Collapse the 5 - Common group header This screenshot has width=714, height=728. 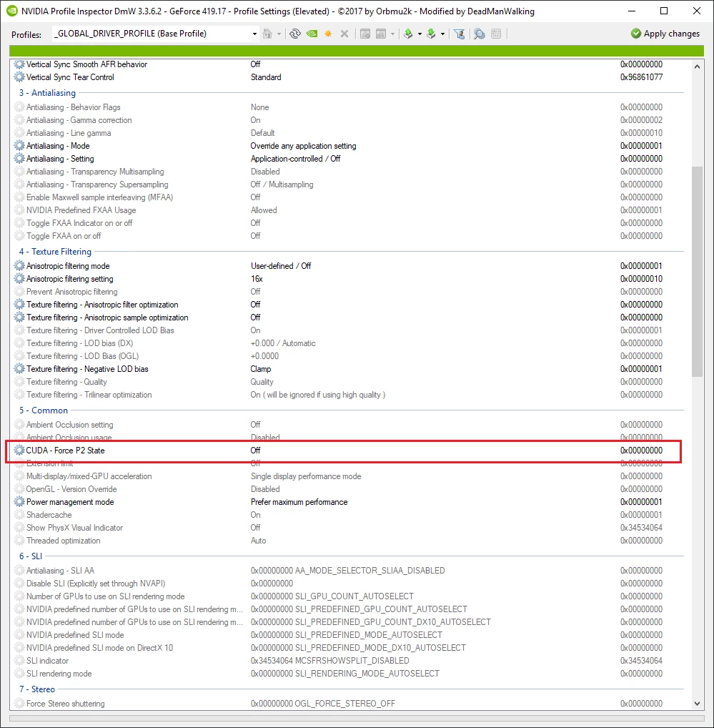pos(44,410)
